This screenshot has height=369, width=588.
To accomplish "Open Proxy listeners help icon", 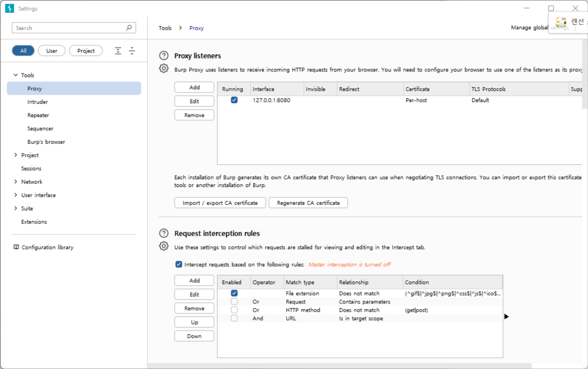I will 163,56.
